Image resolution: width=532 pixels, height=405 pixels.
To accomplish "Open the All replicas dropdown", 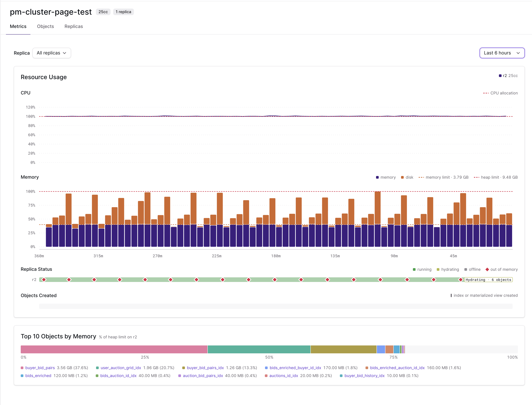I will pyautogui.click(x=52, y=53).
